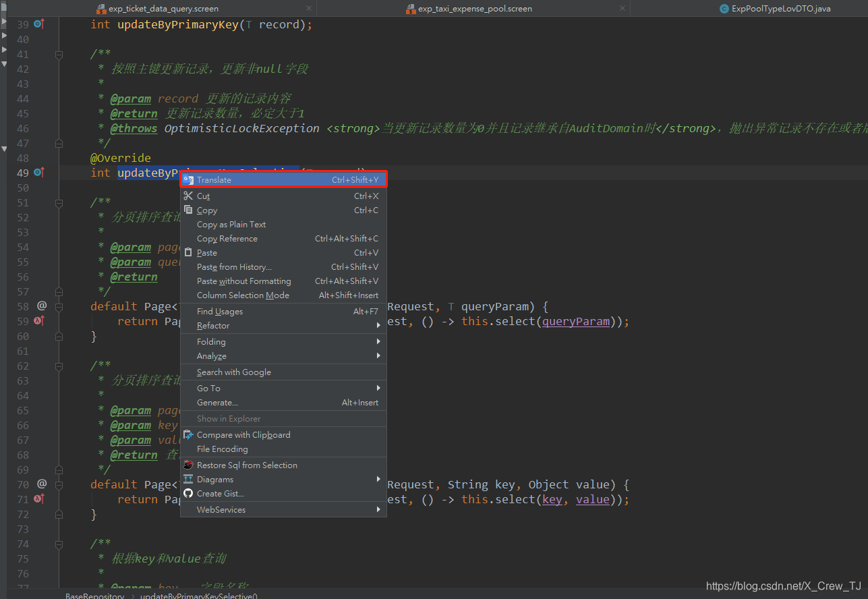Click the Copy pages icon in menu

click(189, 210)
